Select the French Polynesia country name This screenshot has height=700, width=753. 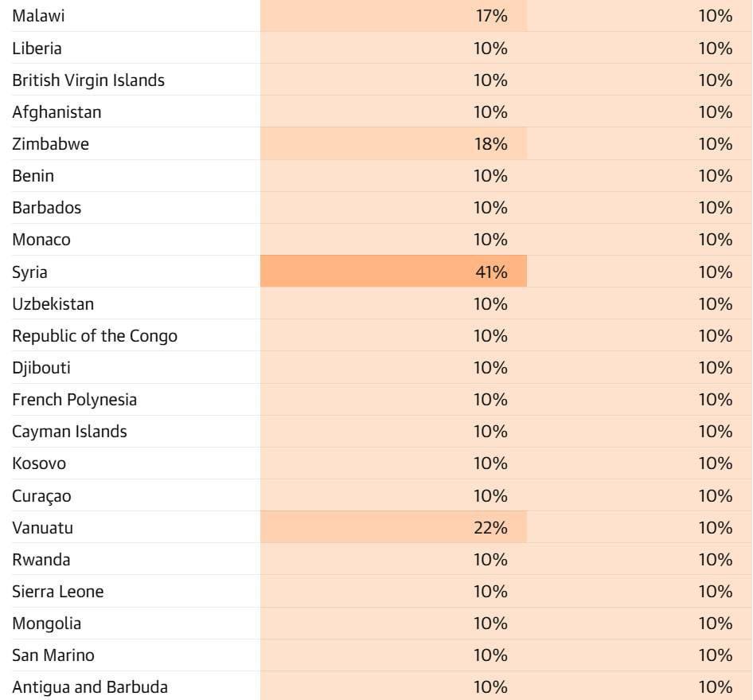[x=74, y=400]
